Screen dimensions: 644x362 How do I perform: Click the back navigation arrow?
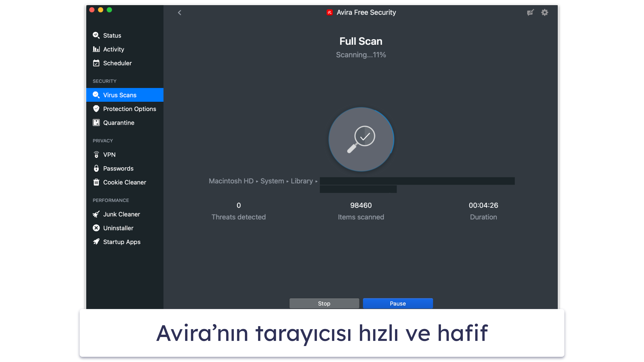[180, 12]
